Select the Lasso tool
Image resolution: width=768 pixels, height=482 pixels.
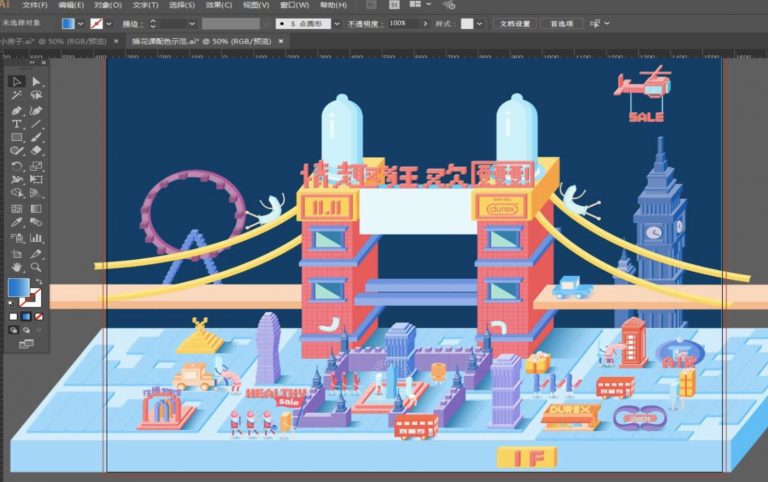coord(36,95)
